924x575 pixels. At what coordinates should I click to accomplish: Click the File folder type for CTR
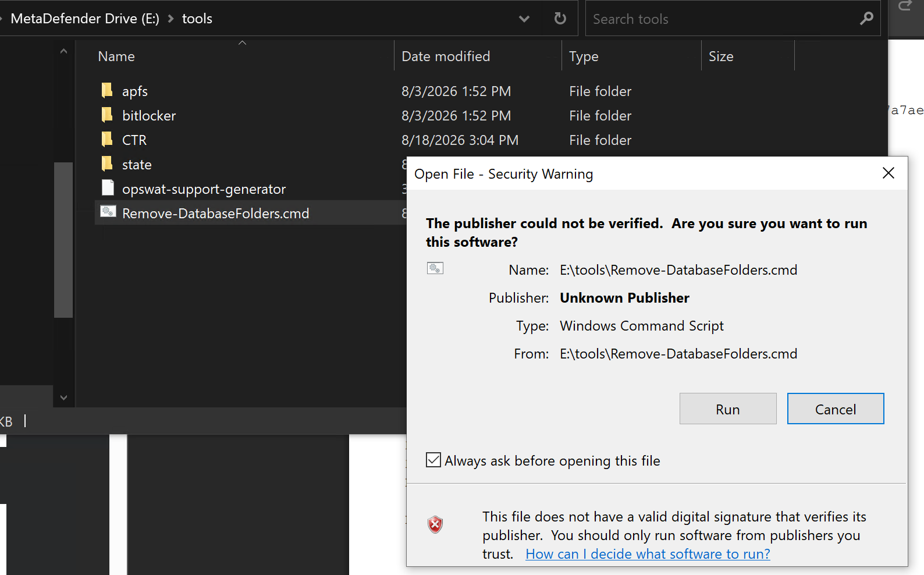tap(600, 140)
